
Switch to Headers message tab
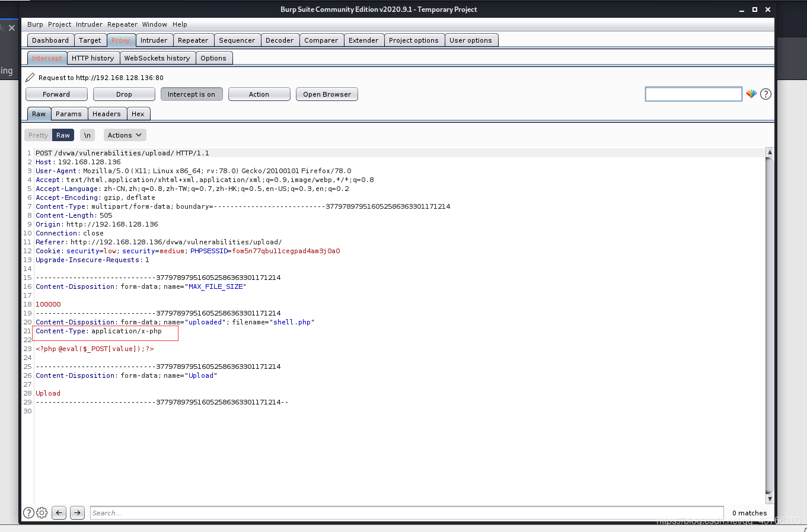(x=107, y=114)
